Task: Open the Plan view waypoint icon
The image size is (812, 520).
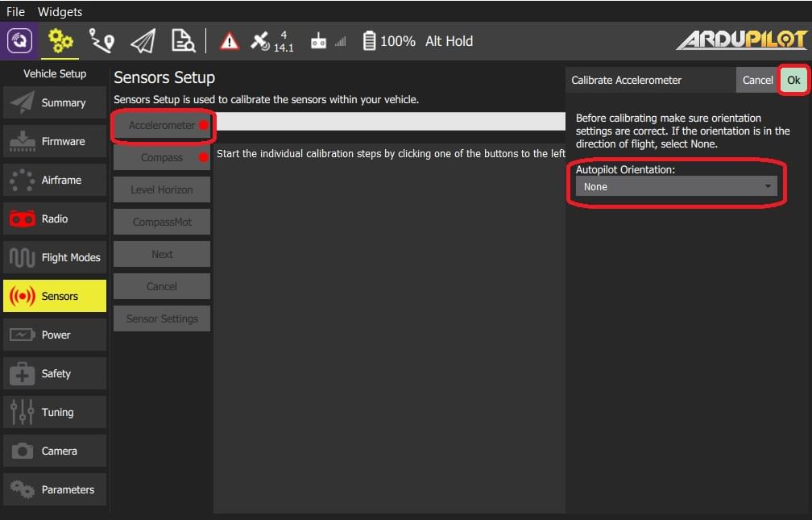Action: point(101,41)
